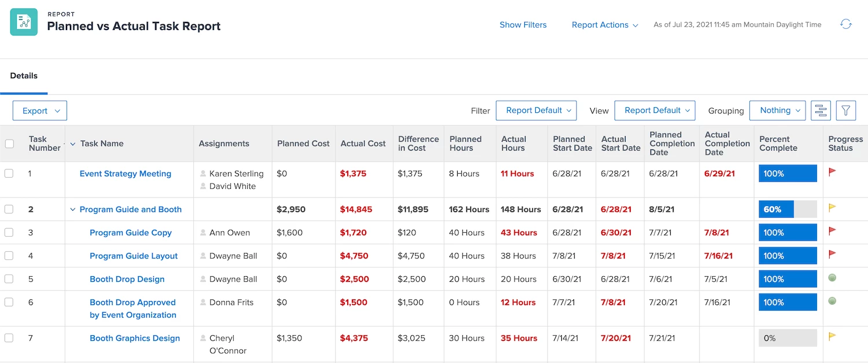Click the person icon next to Karen Sterling

coord(203,174)
